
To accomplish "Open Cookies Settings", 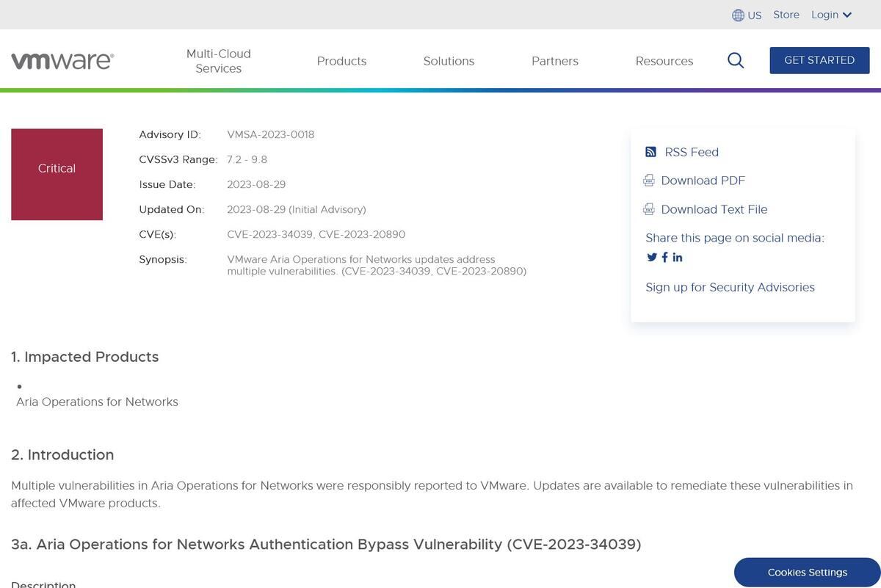I will (x=808, y=573).
